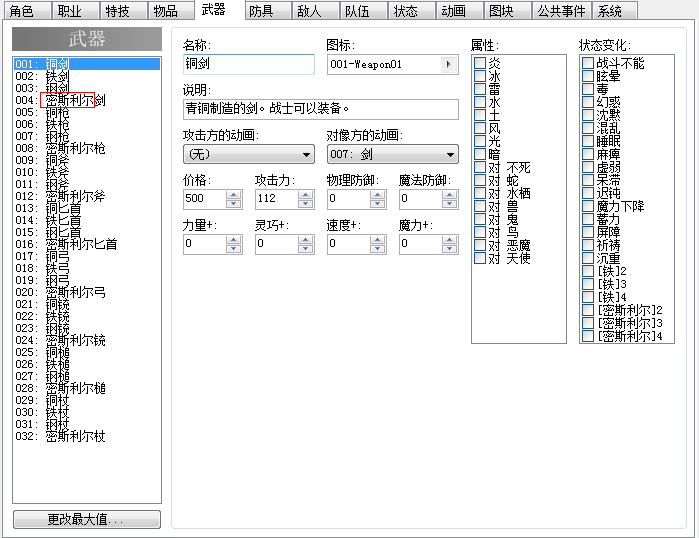Decrease 攻击力 with the down arrow
The image size is (699, 538).
[305, 204]
